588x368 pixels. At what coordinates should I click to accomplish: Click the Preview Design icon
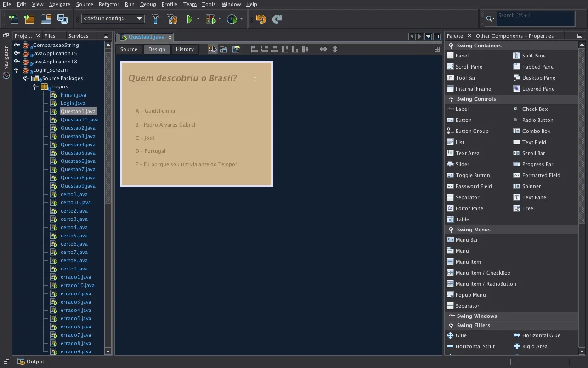coord(236,49)
